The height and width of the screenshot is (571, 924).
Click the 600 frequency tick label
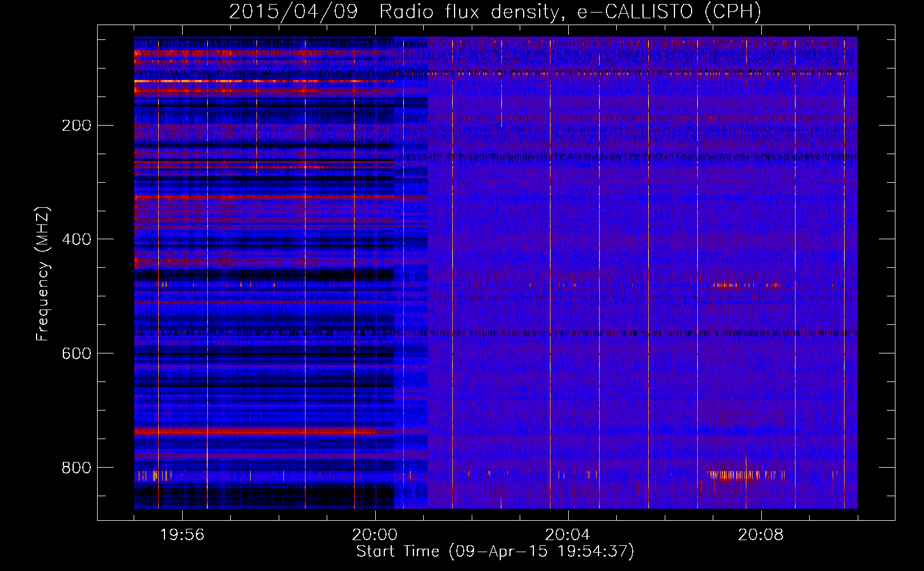tap(77, 354)
